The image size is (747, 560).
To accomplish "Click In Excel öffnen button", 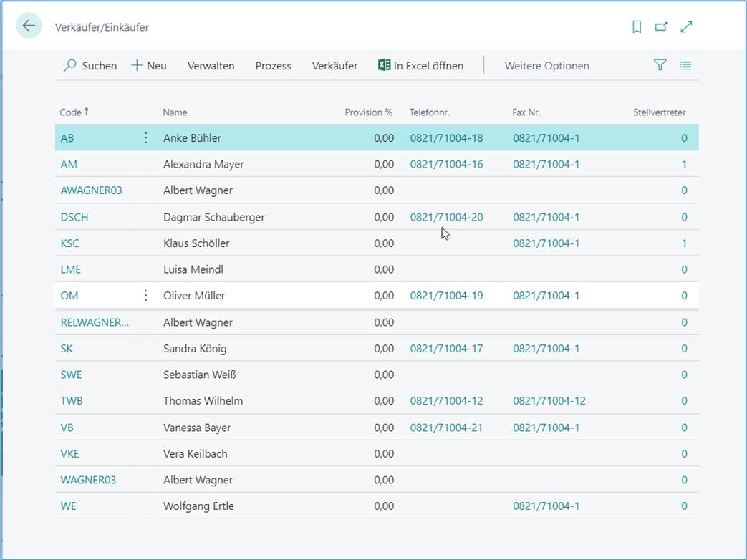I will [x=420, y=66].
